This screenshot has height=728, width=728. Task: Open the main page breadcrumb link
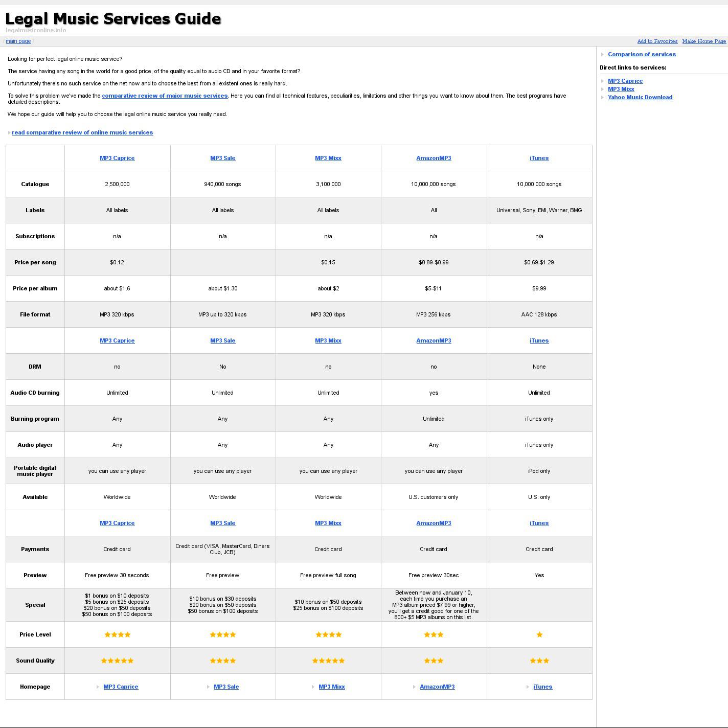(18, 41)
